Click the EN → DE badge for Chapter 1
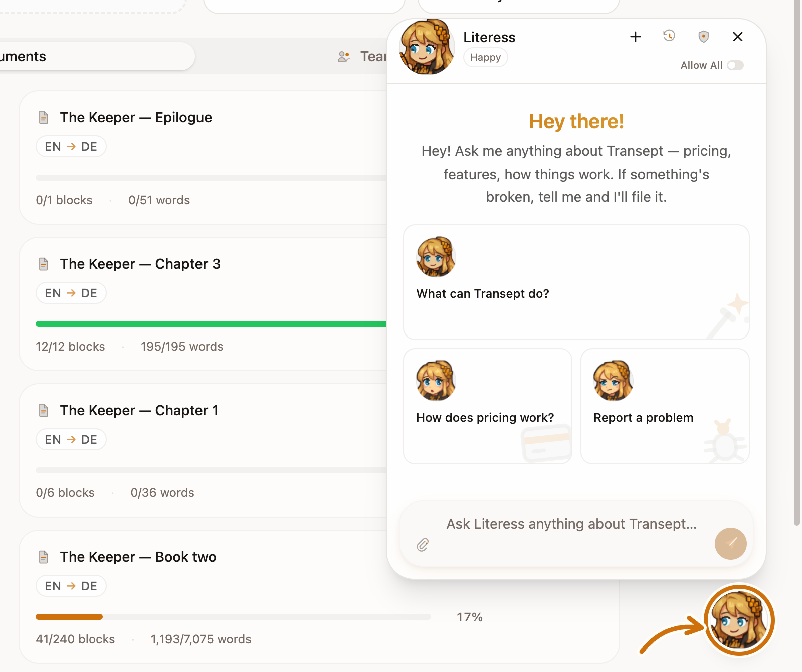The width and height of the screenshot is (802, 672). click(x=71, y=440)
